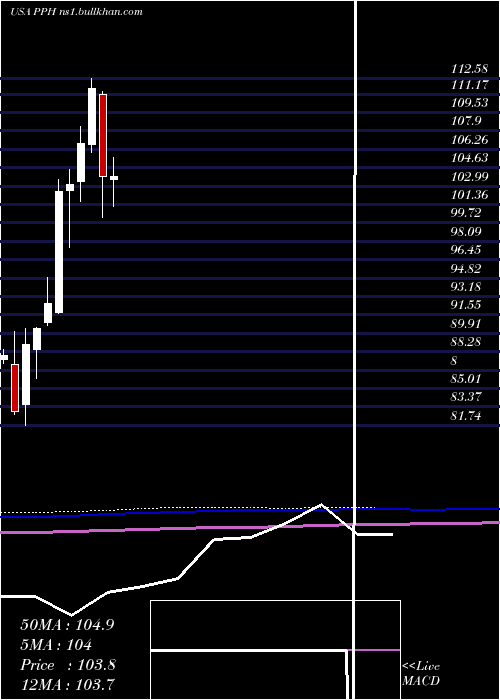The width and height of the screenshot is (500, 700).
Task: Click the 81.74 price label
Action: [x=466, y=416]
